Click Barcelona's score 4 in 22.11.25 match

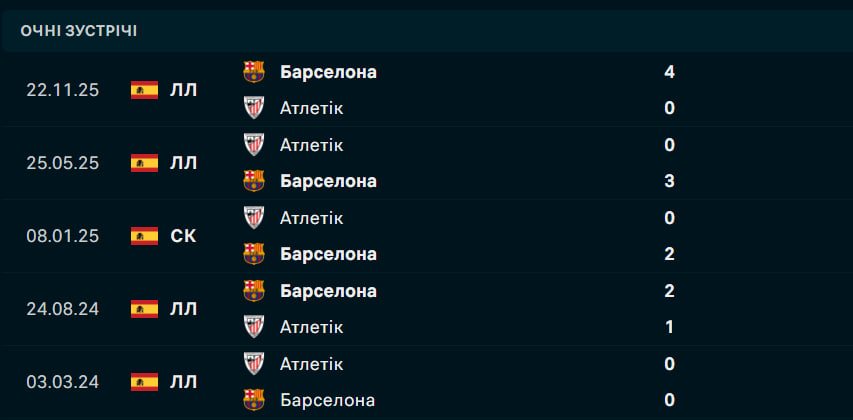pos(669,72)
